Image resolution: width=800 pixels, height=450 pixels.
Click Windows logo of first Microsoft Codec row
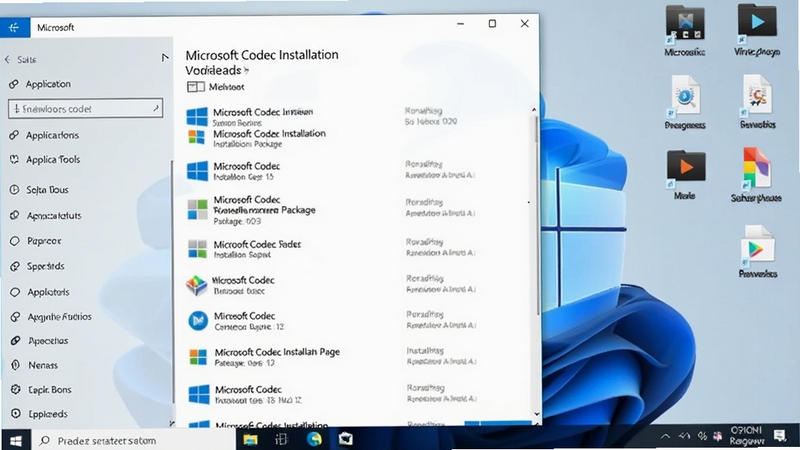[197, 117]
